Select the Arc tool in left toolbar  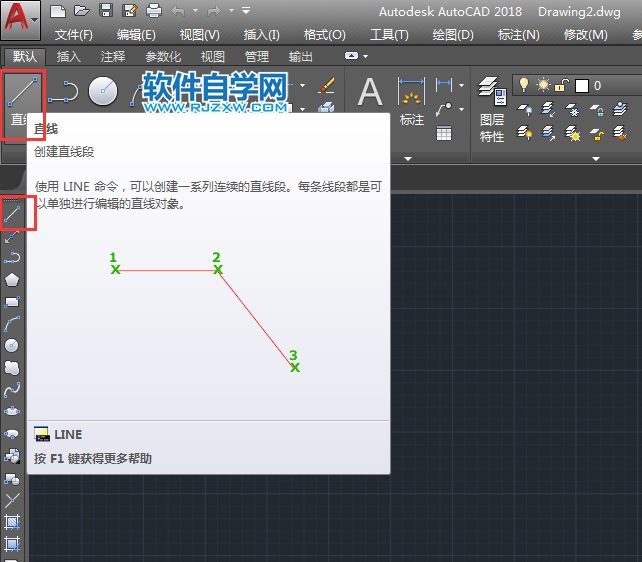pyautogui.click(x=12, y=324)
